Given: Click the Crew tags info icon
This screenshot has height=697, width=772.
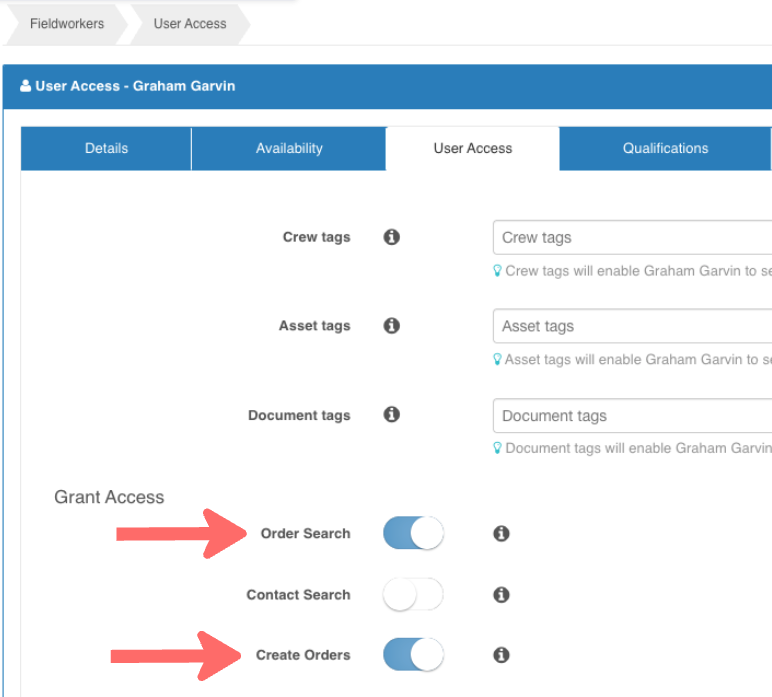Looking at the screenshot, I should coord(391,237).
